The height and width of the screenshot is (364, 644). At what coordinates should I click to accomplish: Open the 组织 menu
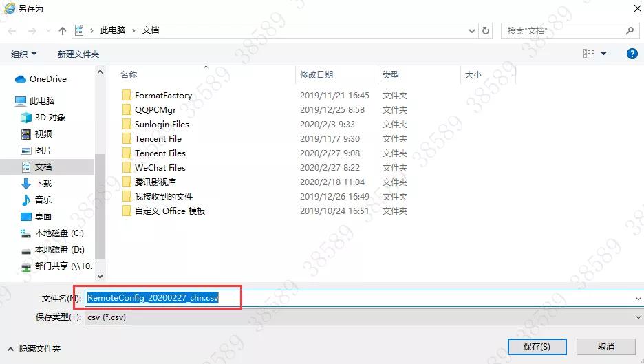(x=23, y=54)
